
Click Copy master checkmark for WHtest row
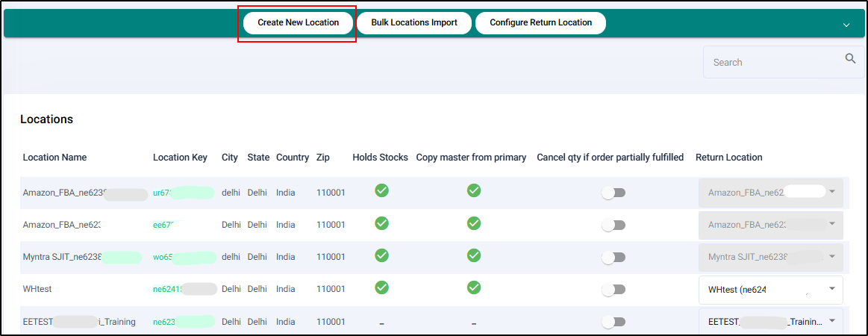473,287
